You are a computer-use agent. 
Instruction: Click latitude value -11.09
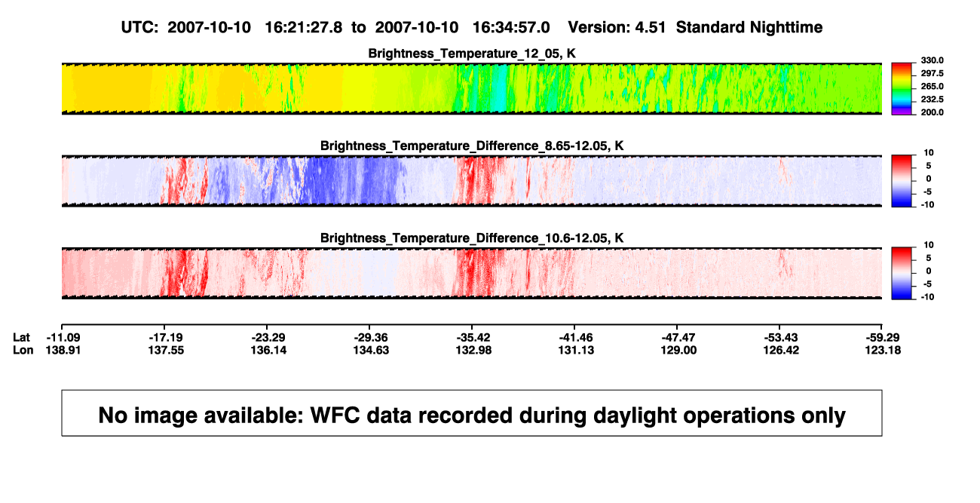[x=63, y=337]
